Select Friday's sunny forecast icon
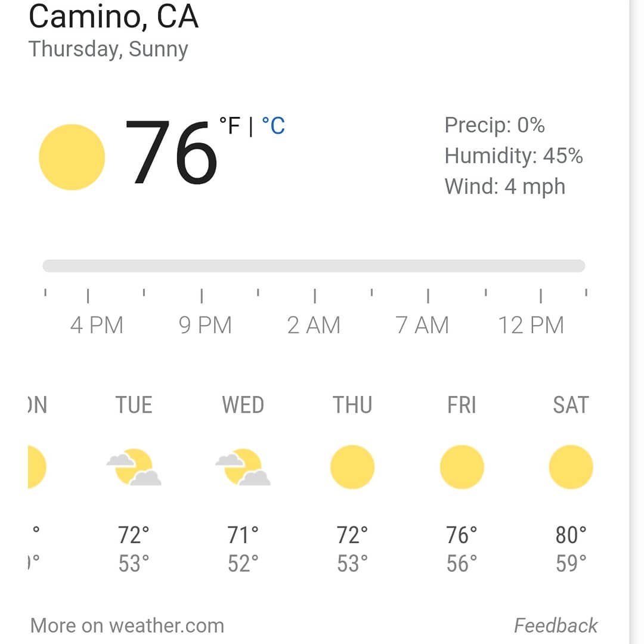 point(462,467)
